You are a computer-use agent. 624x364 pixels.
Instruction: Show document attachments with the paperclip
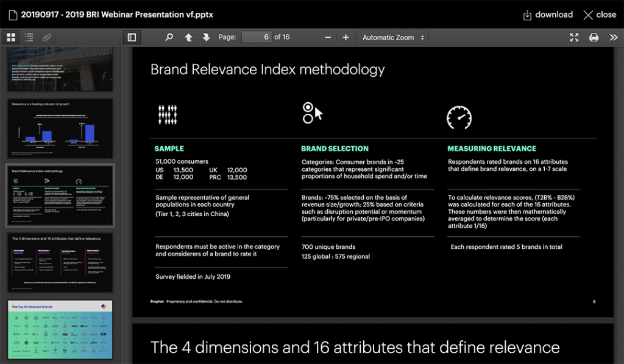tap(46, 37)
